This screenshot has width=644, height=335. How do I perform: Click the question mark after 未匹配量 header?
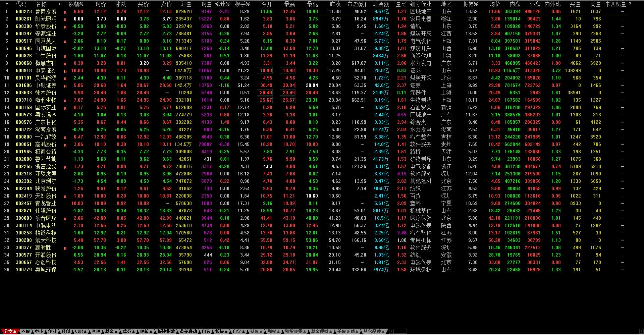630,4
